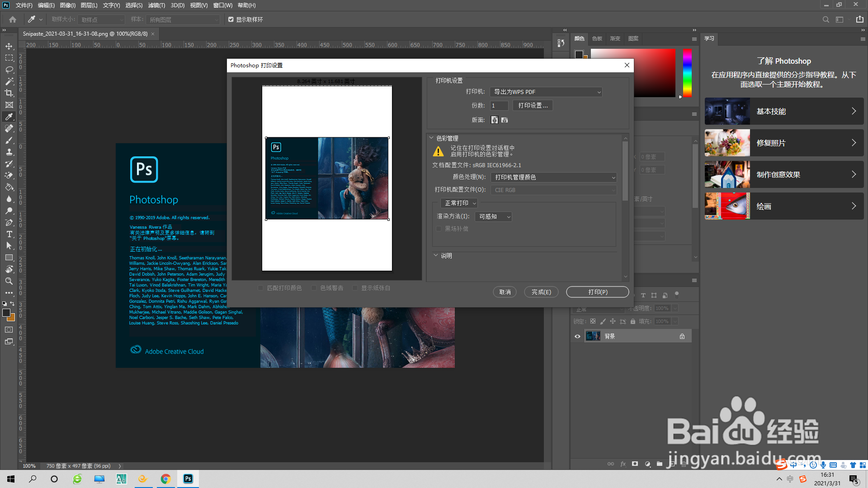Screen dimensions: 868x488
Task: Select the Crop tool
Action: click(9, 93)
